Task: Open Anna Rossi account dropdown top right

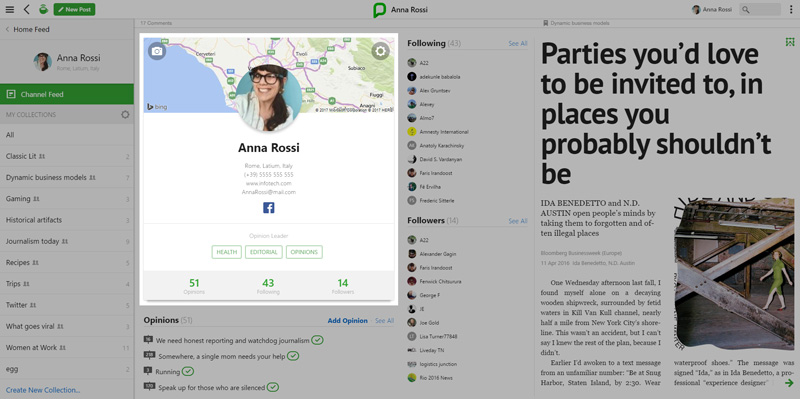Action: [x=712, y=10]
